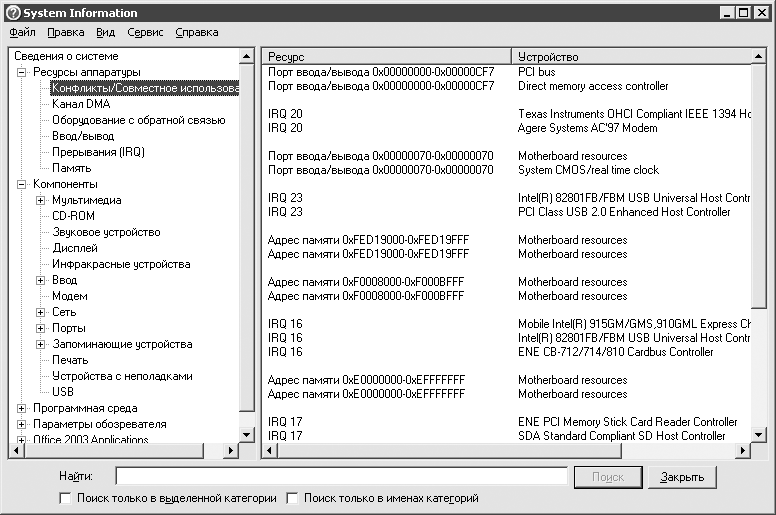Expand the Запоминающие устройства node

[41, 344]
